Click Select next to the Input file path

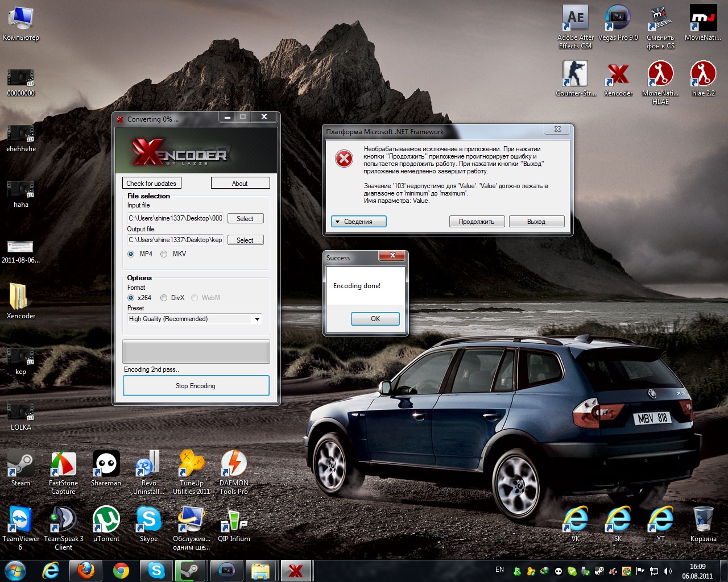(x=245, y=218)
